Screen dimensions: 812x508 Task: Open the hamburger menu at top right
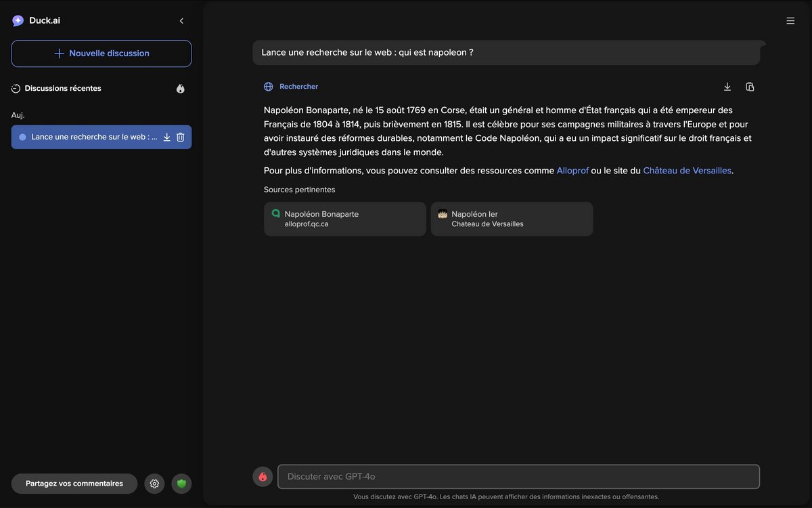coord(790,21)
